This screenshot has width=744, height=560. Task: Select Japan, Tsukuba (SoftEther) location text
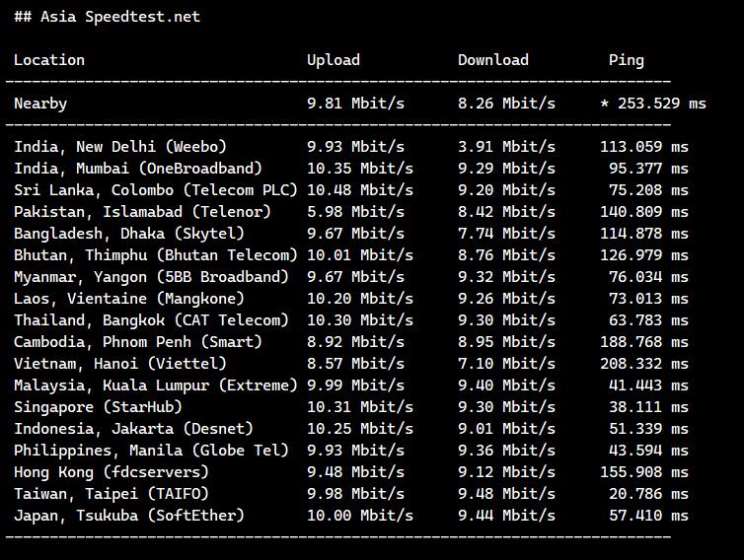click(129, 516)
